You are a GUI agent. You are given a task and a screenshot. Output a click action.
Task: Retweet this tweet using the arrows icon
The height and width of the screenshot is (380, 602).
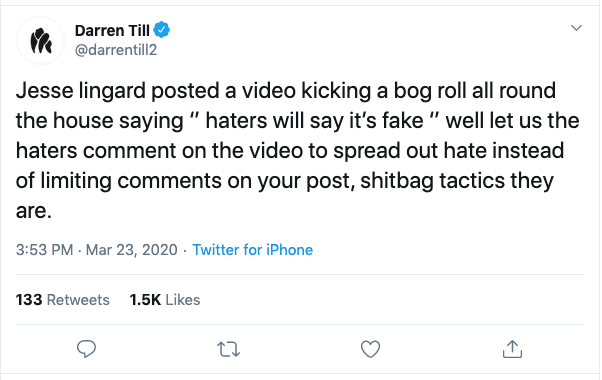228,350
